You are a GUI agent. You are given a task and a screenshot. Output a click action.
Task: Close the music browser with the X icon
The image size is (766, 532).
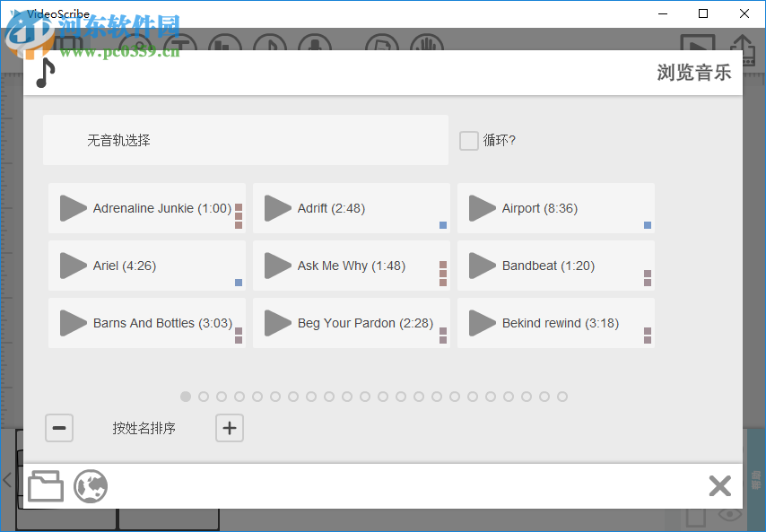[719, 486]
